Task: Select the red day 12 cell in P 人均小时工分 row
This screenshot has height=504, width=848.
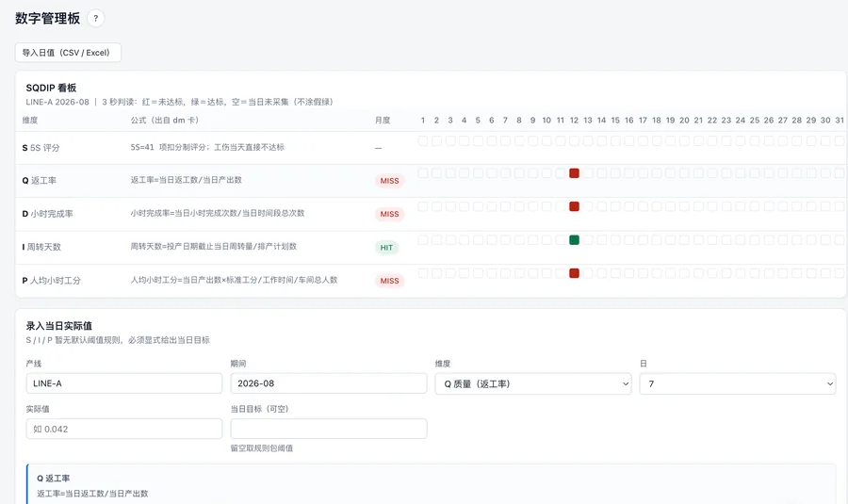Action: [575, 273]
